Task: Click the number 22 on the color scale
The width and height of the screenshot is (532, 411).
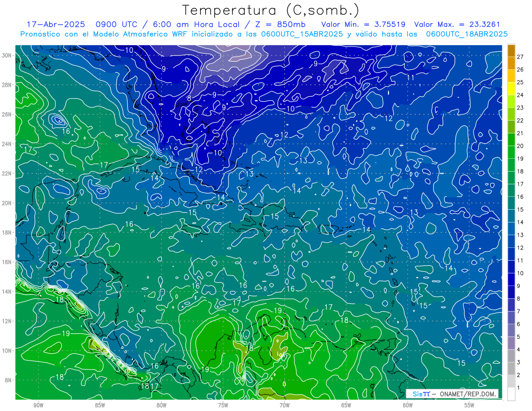Action: coord(520,120)
